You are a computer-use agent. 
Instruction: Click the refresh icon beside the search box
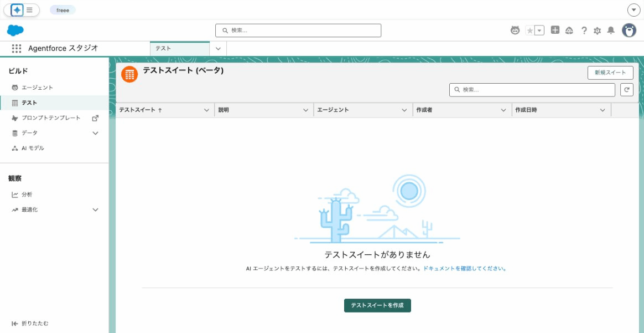pos(626,89)
